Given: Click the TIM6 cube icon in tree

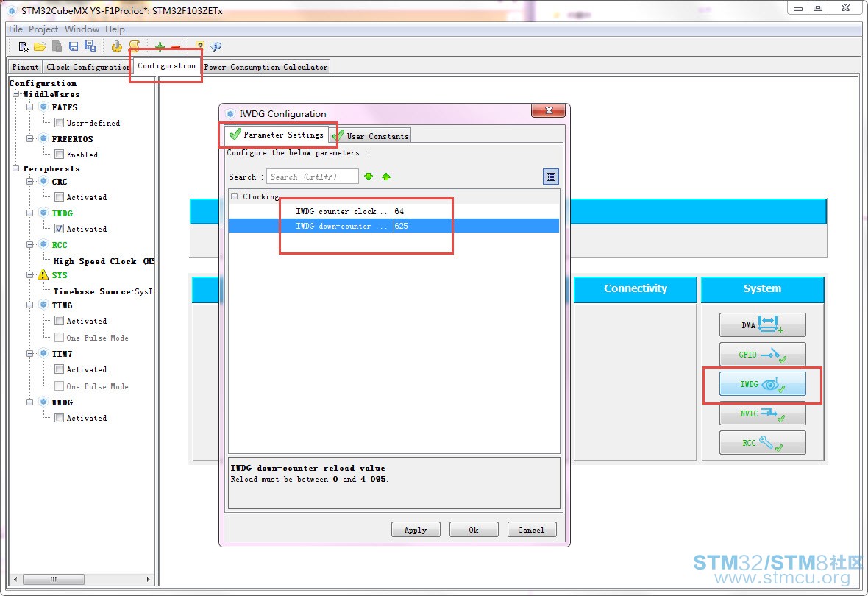Looking at the screenshot, I should (43, 305).
